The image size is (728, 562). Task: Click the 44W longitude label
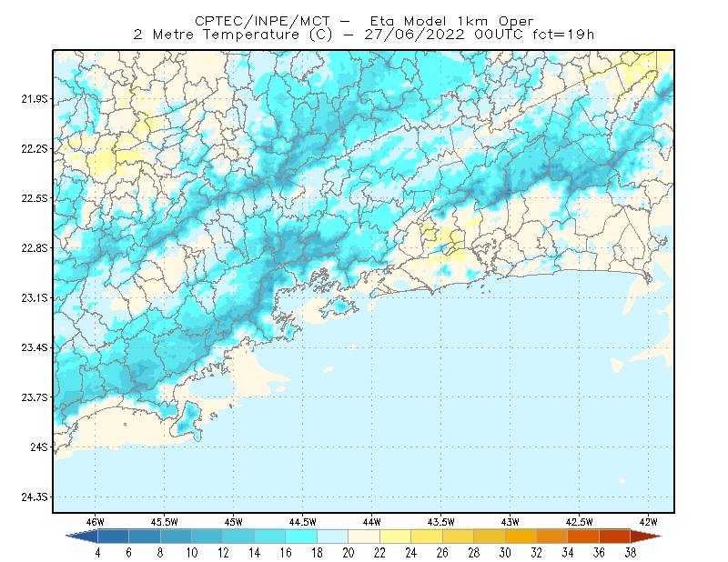372,522
